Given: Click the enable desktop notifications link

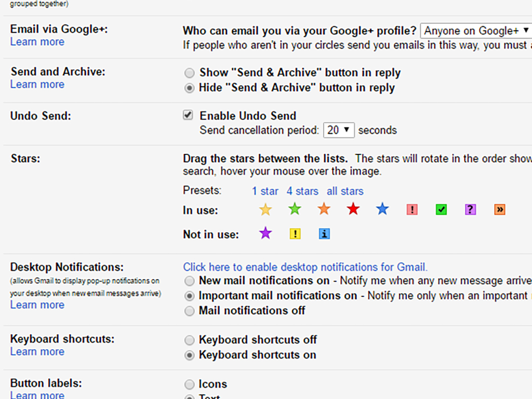Looking at the screenshot, I should tap(305, 267).
